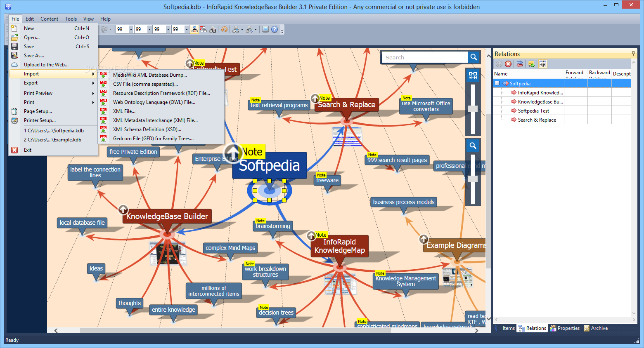
Task: Switch to the Items tab
Action: point(505,328)
